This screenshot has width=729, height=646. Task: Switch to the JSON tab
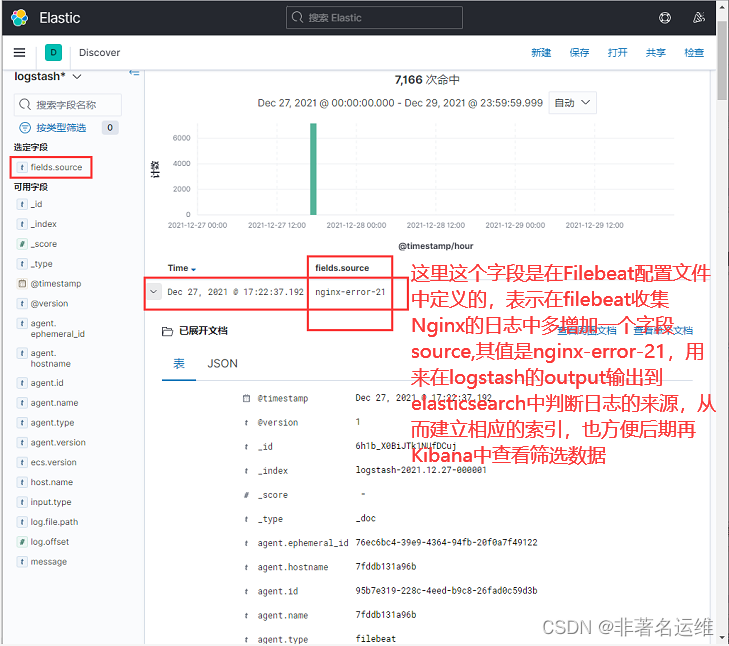222,364
